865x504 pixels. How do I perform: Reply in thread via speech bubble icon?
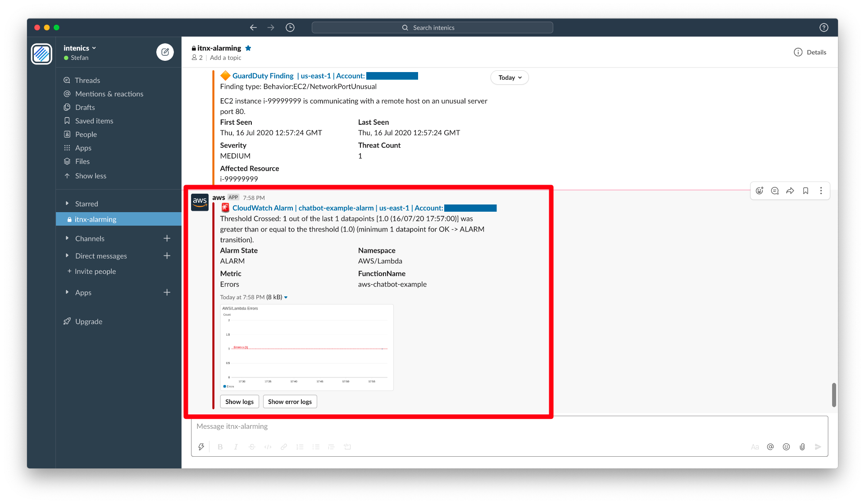tap(775, 191)
